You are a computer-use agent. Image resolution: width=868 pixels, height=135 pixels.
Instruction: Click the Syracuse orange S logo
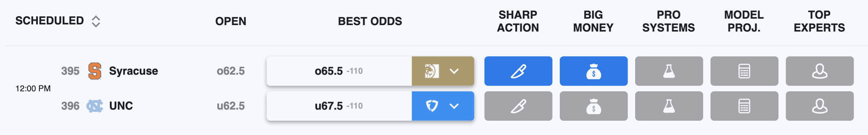click(95, 71)
